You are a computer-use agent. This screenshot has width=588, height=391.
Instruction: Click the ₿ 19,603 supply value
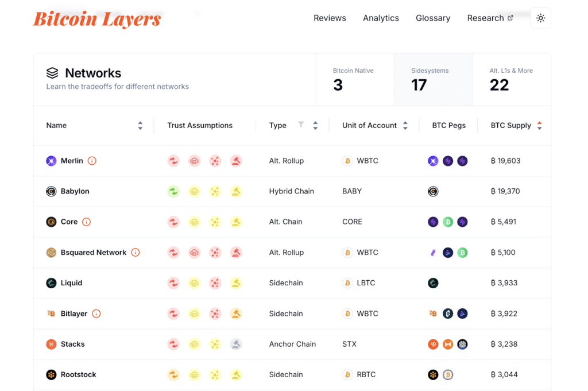(x=505, y=161)
